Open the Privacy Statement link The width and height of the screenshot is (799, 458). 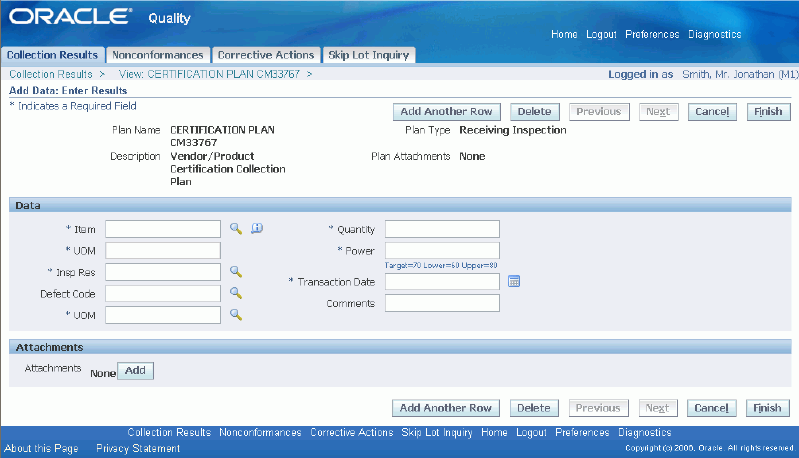point(138,448)
